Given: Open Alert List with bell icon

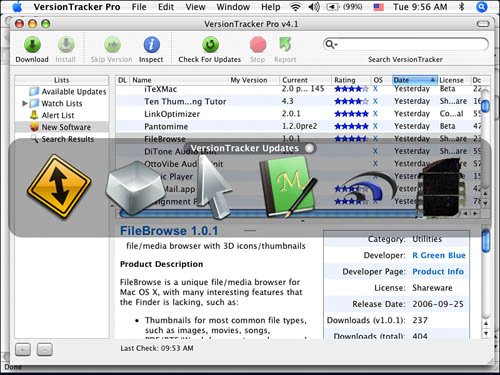Looking at the screenshot, I should [52, 115].
